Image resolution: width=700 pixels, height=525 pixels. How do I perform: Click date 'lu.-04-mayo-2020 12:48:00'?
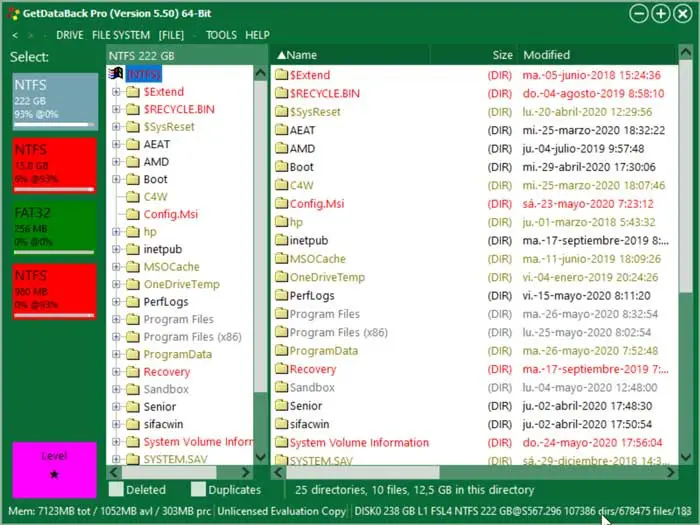click(x=590, y=388)
